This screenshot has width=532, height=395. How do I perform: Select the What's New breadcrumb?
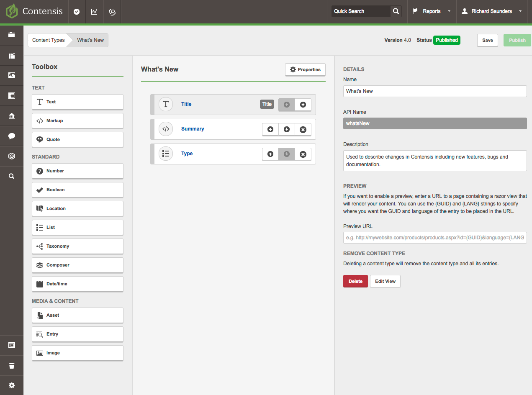pyautogui.click(x=90, y=40)
